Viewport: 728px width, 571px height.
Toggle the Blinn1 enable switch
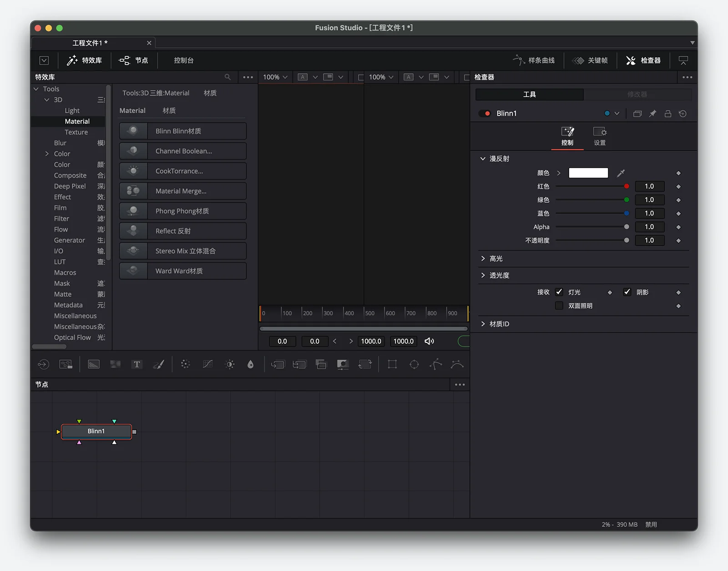point(485,114)
